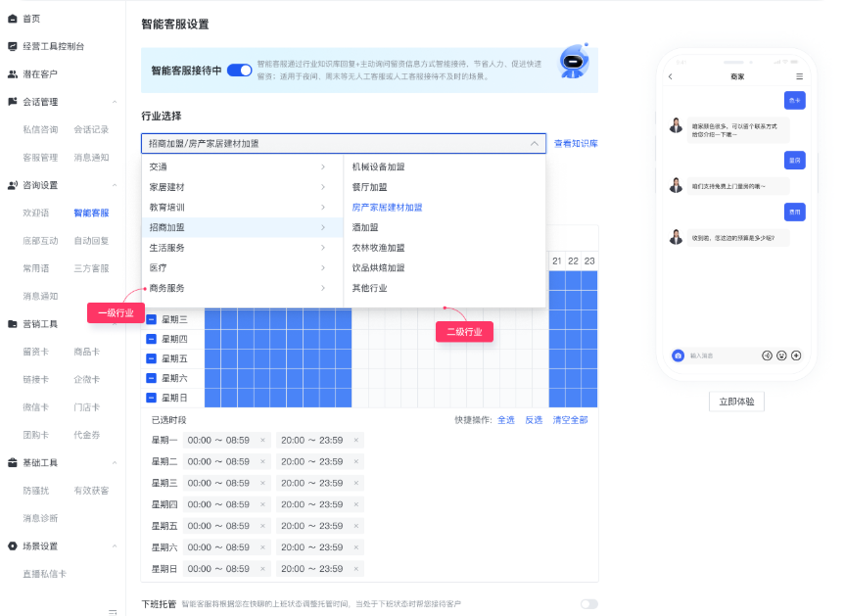This screenshot has height=616, width=844.
Task: Tap the voice icon in phone preview
Action: pos(767,355)
